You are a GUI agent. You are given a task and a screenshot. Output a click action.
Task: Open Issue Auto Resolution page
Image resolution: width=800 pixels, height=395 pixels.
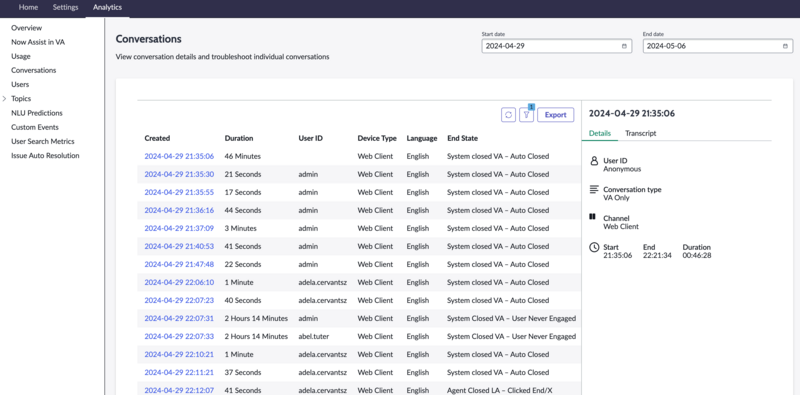coord(45,156)
